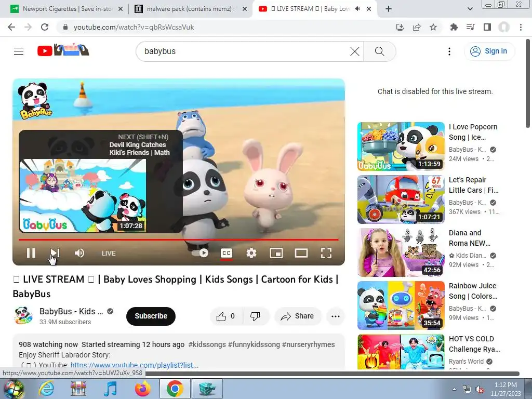Switch to miniplayer mode
532x399 pixels.
pyautogui.click(x=276, y=253)
